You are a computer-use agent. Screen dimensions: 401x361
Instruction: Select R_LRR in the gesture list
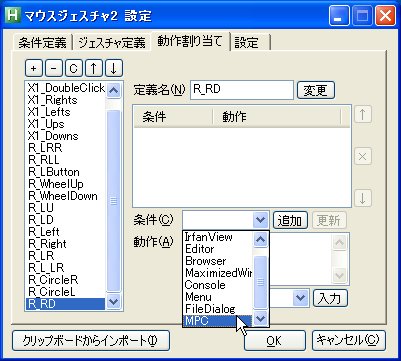click(x=66, y=148)
